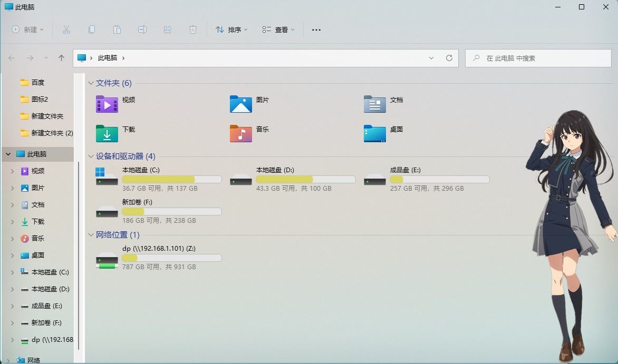Collapse the 网络位置 (1) group
The width and height of the screenshot is (618, 364).
[x=91, y=235]
